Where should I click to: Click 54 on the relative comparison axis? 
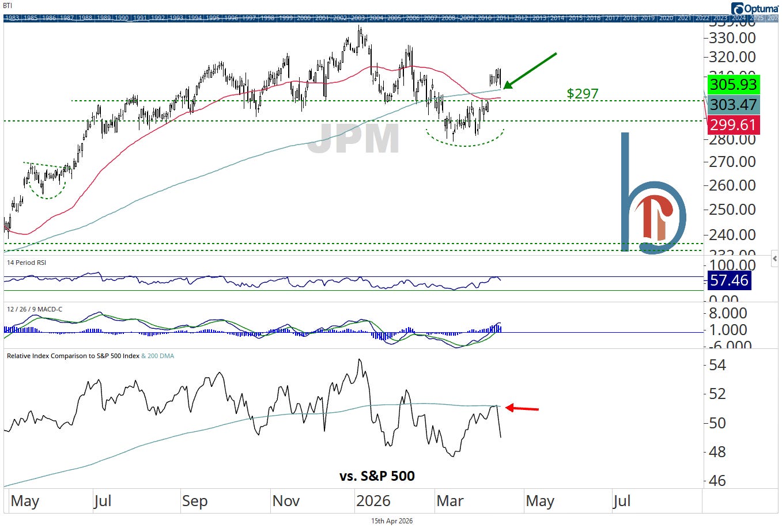717,365
